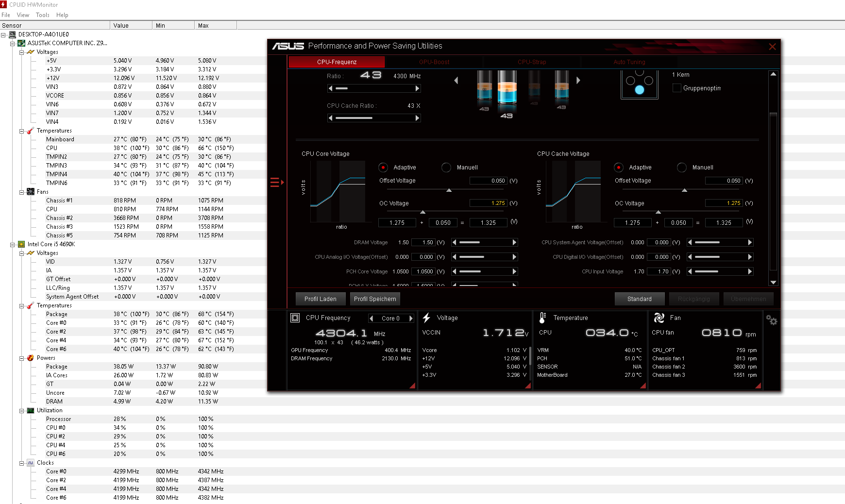This screenshot has width=845, height=504.
Task: Click the CPU Core OC Voltage input field
Action: click(488, 203)
